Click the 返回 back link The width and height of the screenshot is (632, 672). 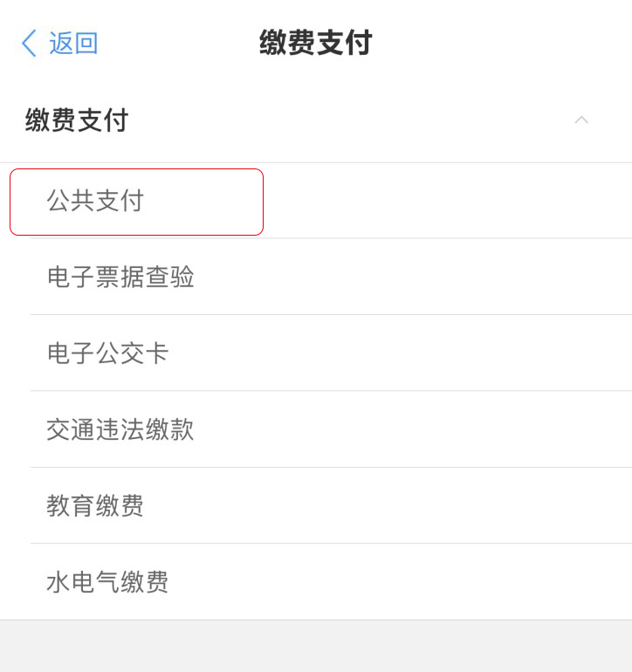point(73,43)
